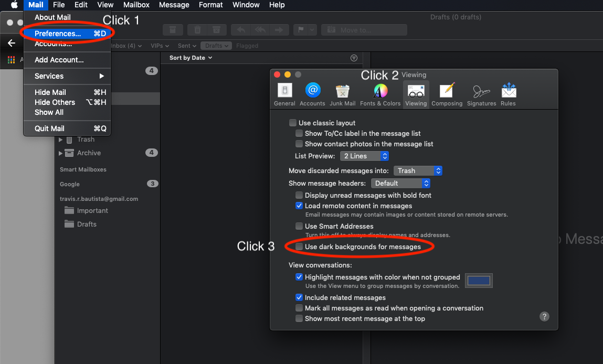Open the Fonts & Colors preferences pane
The width and height of the screenshot is (603, 364).
tap(380, 94)
